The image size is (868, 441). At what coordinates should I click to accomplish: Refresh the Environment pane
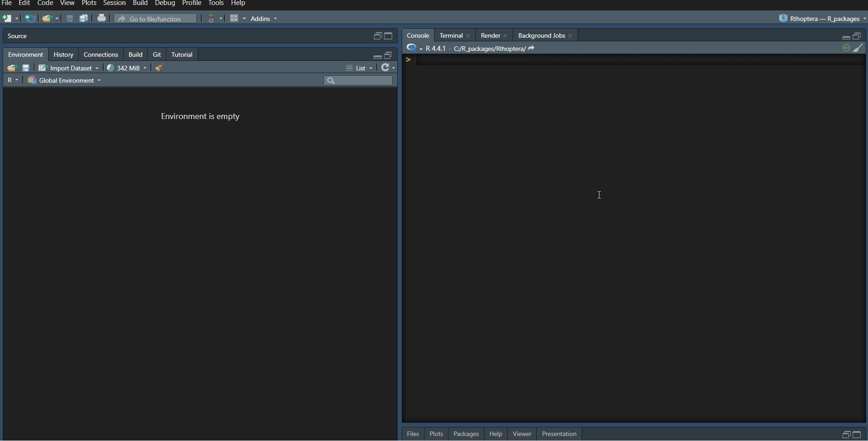coord(385,68)
